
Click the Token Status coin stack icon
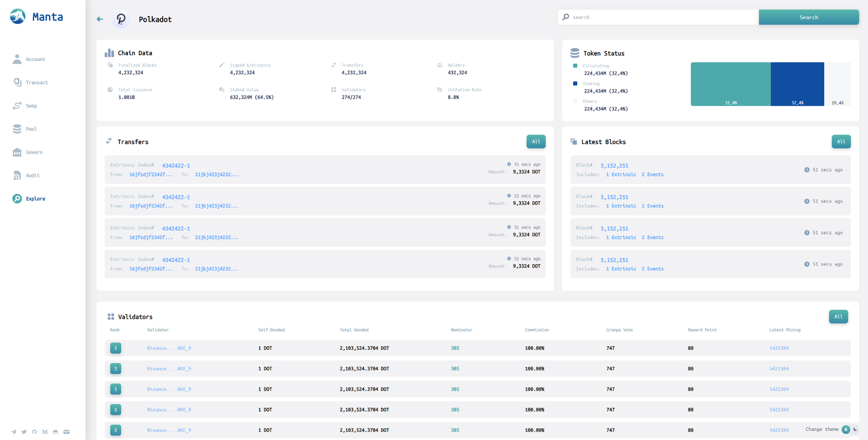point(575,53)
